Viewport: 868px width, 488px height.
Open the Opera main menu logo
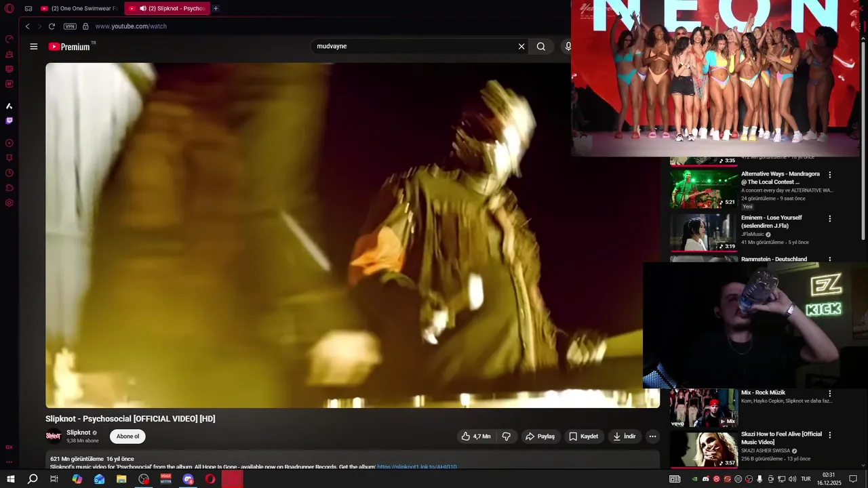pyautogui.click(x=9, y=9)
